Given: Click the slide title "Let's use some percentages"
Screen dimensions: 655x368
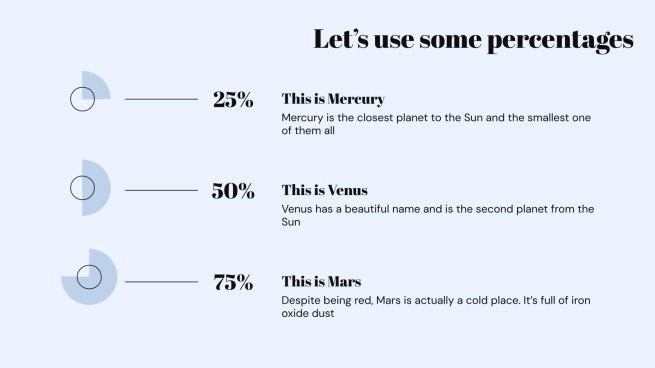Looking at the screenshot, I should pyautogui.click(x=473, y=40).
